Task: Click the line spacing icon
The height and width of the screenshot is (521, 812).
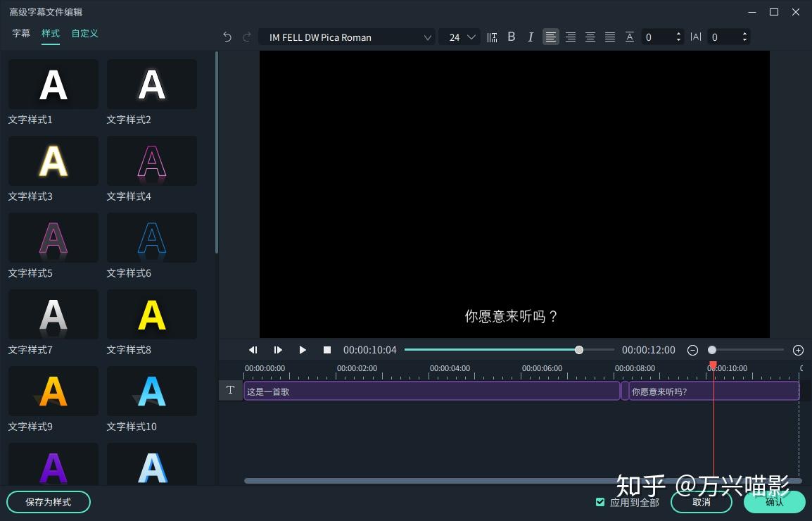Action: coord(630,37)
